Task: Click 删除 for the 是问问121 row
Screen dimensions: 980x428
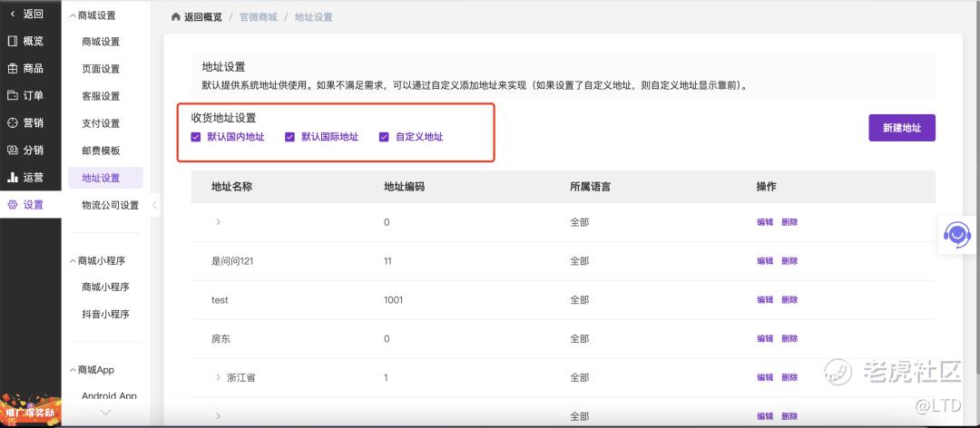Action: pos(789,260)
